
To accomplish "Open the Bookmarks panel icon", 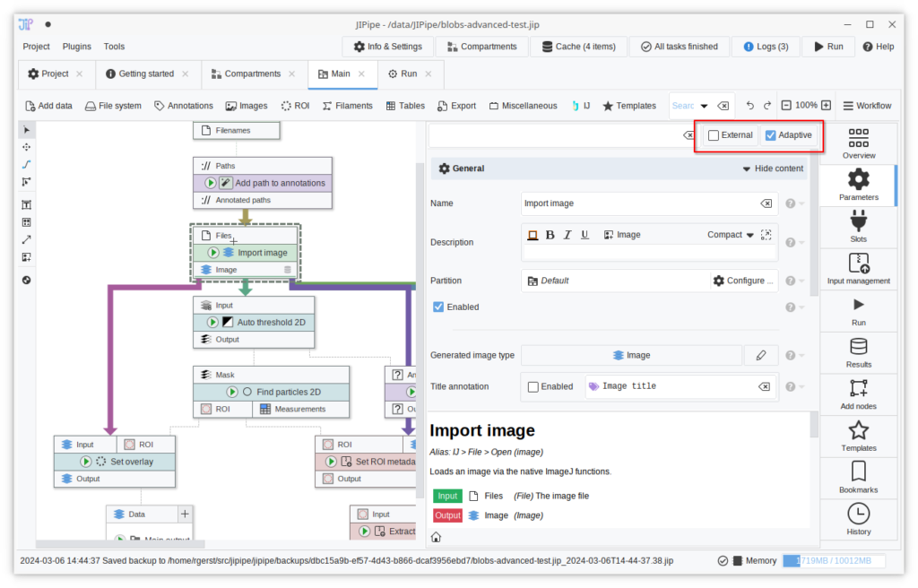I will point(858,477).
